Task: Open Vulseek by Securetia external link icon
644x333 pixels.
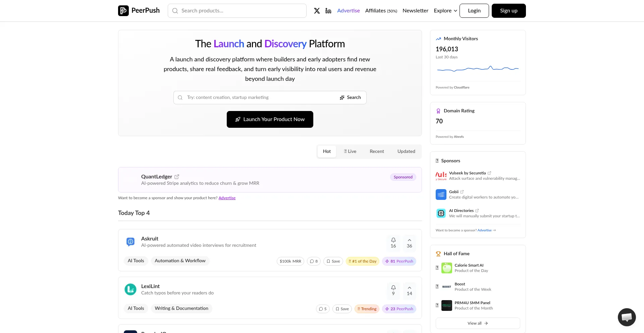Action: [x=489, y=173]
